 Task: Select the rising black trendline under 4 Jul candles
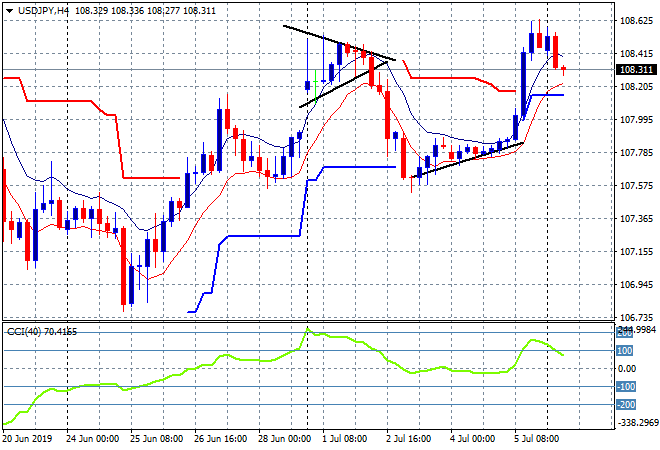[x=467, y=160]
